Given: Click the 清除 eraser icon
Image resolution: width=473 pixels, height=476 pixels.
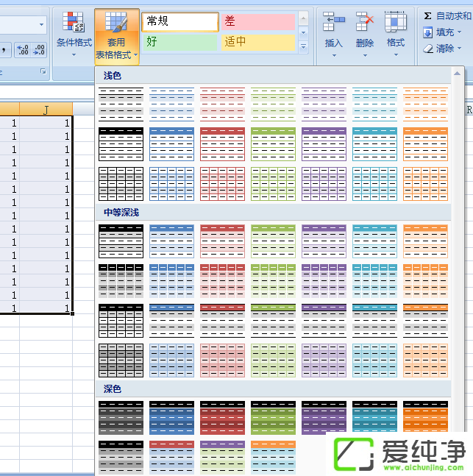Looking at the screenshot, I should [428, 49].
